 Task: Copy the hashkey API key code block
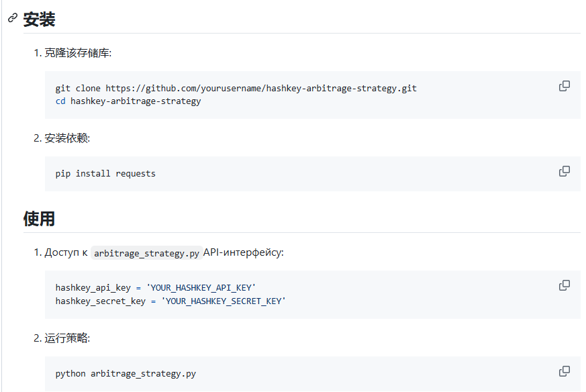coord(565,285)
